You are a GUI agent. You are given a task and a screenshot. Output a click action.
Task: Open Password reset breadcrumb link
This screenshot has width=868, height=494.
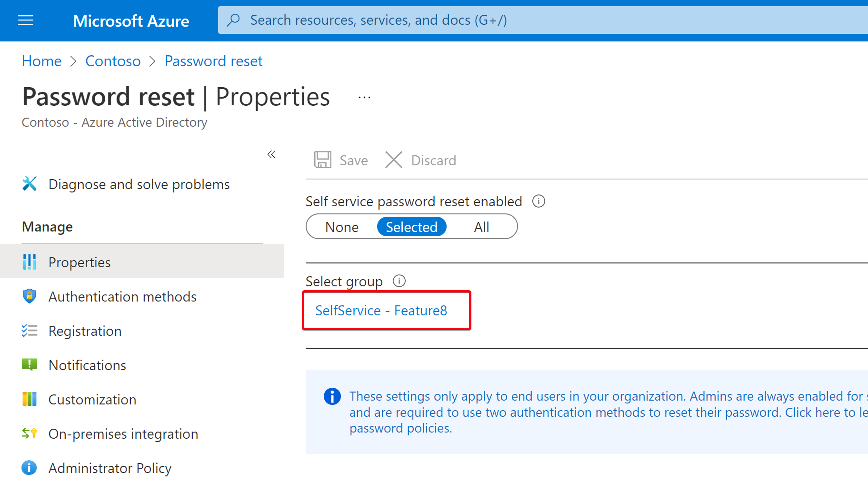point(213,61)
